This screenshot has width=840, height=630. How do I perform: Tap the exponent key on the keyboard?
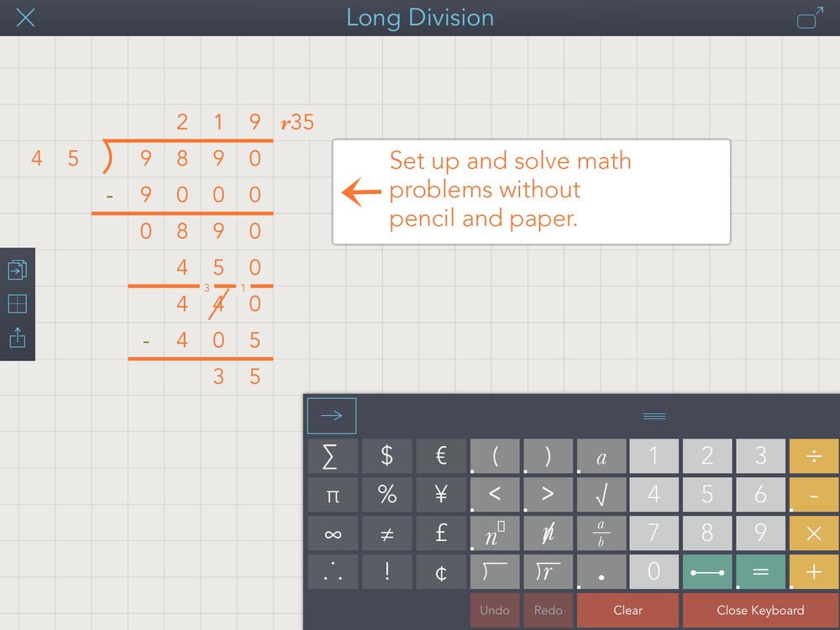click(495, 533)
